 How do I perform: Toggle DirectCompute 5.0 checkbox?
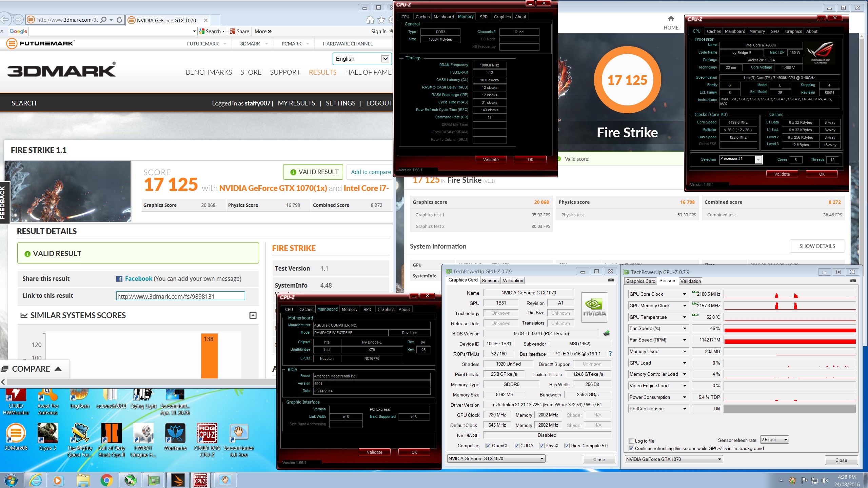(x=567, y=446)
